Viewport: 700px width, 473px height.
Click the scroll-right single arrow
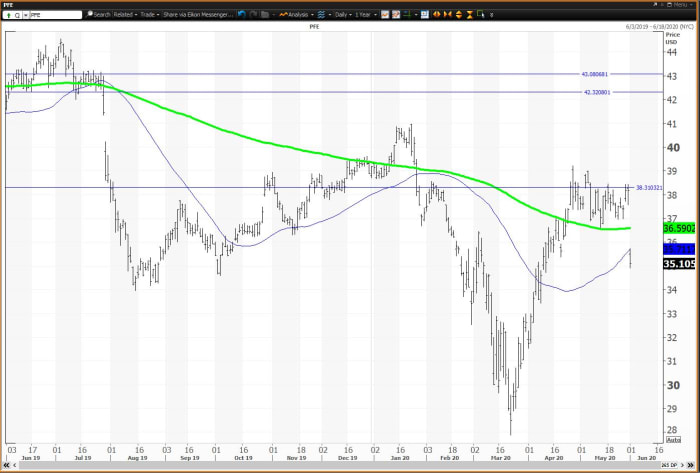tap(683, 465)
